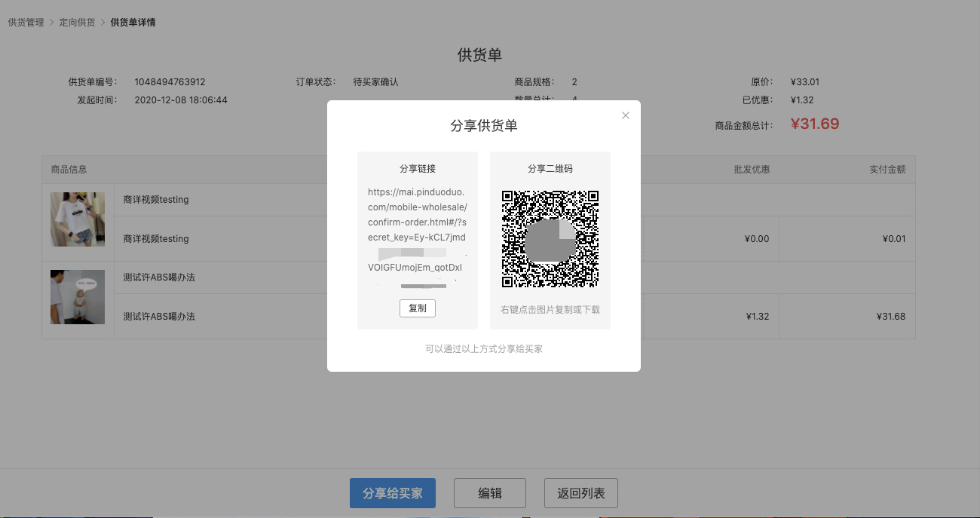Click the 已优惠 value ¥1.32 in header
The image size is (980, 518).
802,100
